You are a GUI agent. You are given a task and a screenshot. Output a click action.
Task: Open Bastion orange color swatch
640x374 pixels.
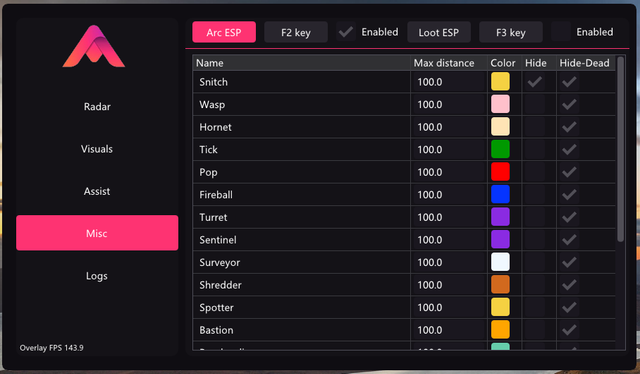point(500,329)
